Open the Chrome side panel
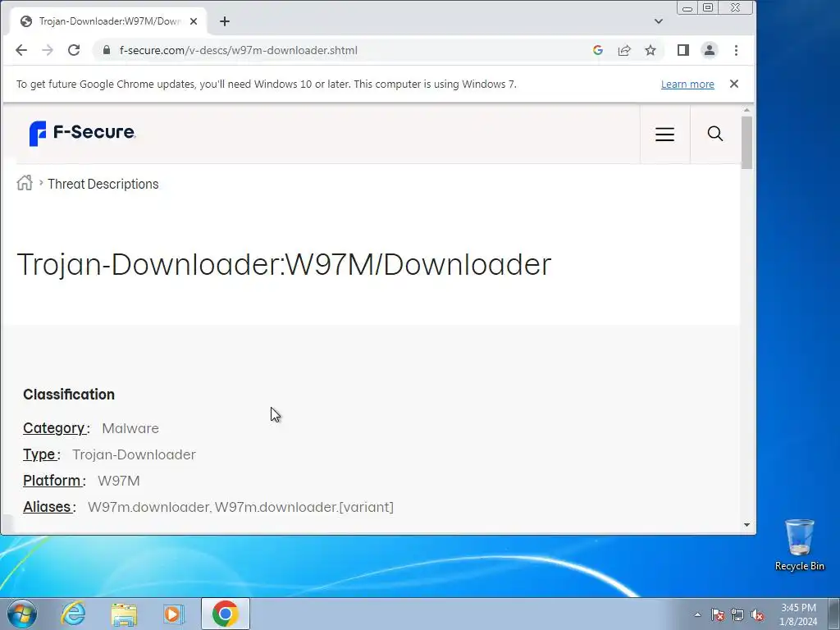The height and width of the screenshot is (630, 840). click(x=683, y=50)
